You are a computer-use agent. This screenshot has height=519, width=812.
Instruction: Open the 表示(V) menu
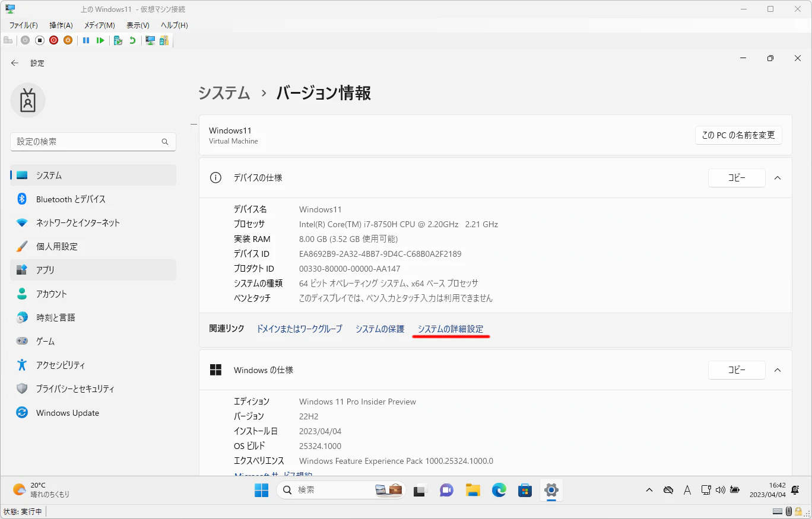138,26
